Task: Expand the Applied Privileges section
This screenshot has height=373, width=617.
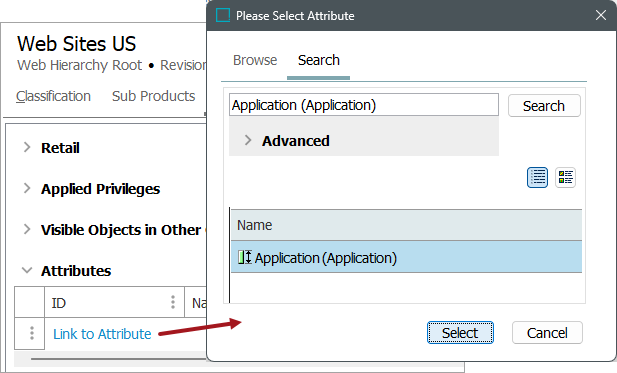Action: point(27,188)
